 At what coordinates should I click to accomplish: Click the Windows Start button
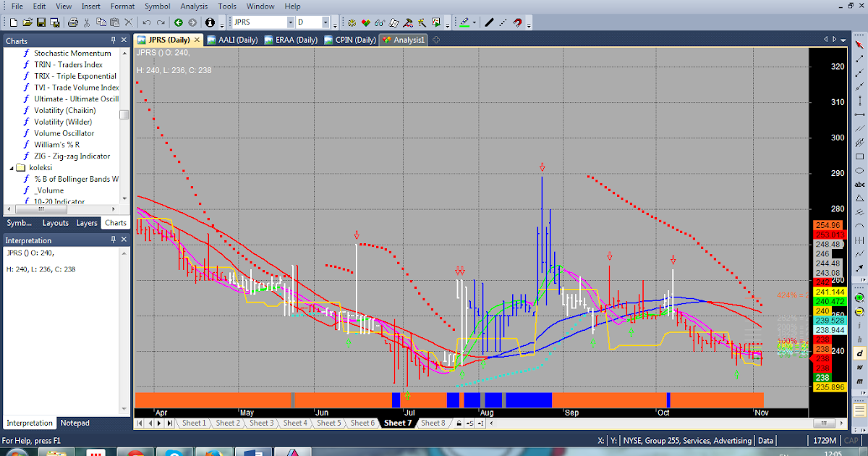pos(16,452)
